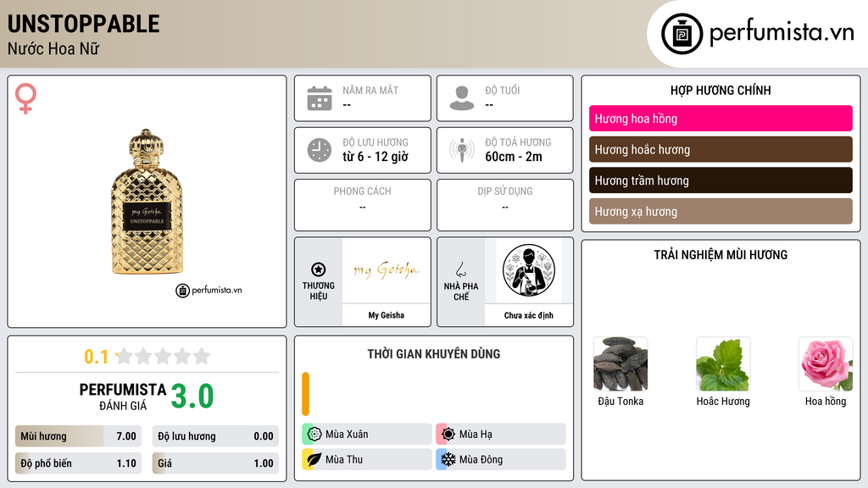Click the Nước Hoa Nữ subtitle
Screen dimensions: 868x488
53,49
